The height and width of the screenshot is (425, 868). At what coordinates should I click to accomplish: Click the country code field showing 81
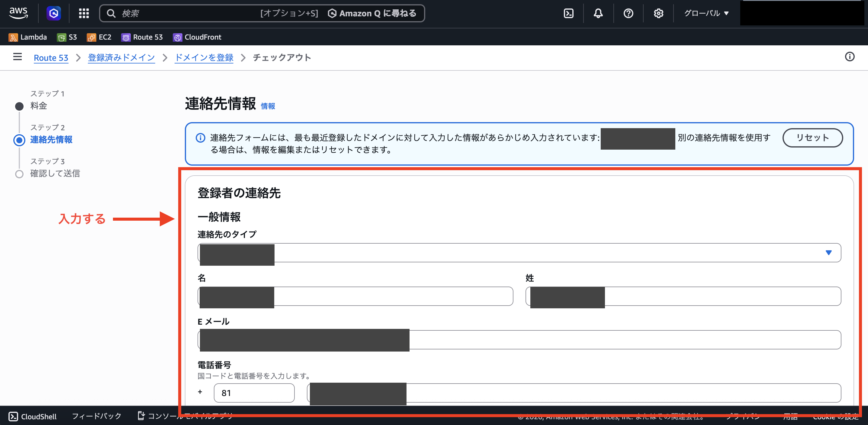(254, 393)
